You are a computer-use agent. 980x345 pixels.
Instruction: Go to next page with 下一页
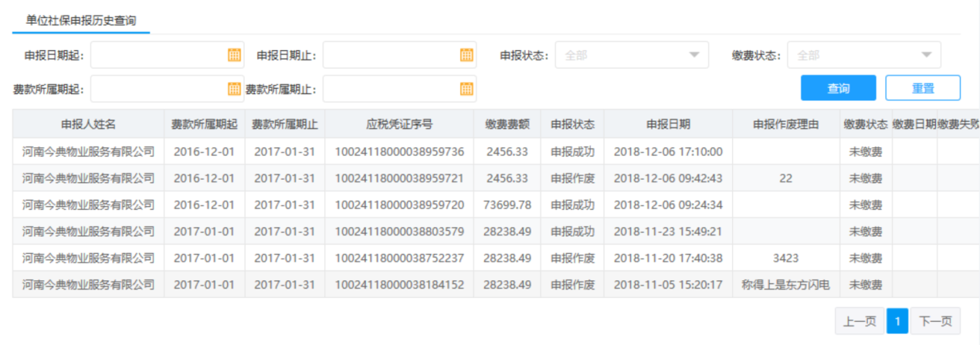tap(934, 321)
